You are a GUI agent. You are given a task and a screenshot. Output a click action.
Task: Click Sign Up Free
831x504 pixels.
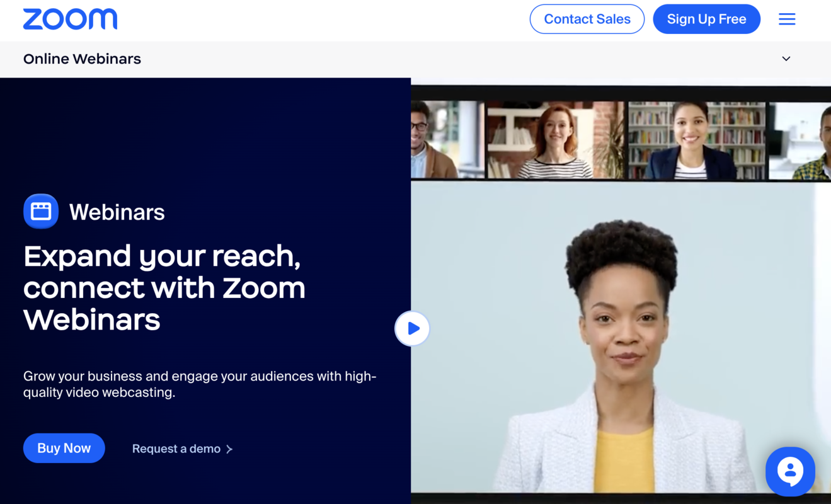click(706, 19)
